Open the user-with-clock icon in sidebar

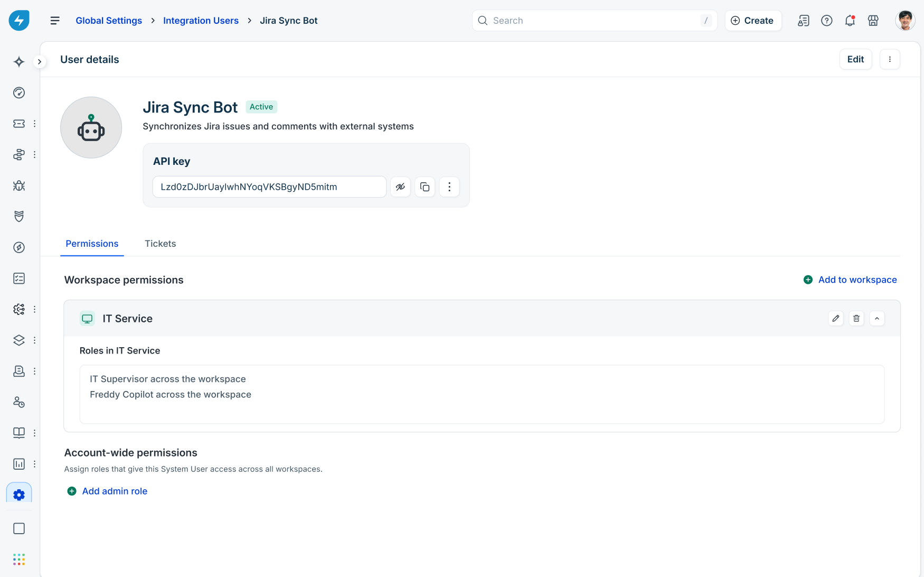tap(19, 402)
